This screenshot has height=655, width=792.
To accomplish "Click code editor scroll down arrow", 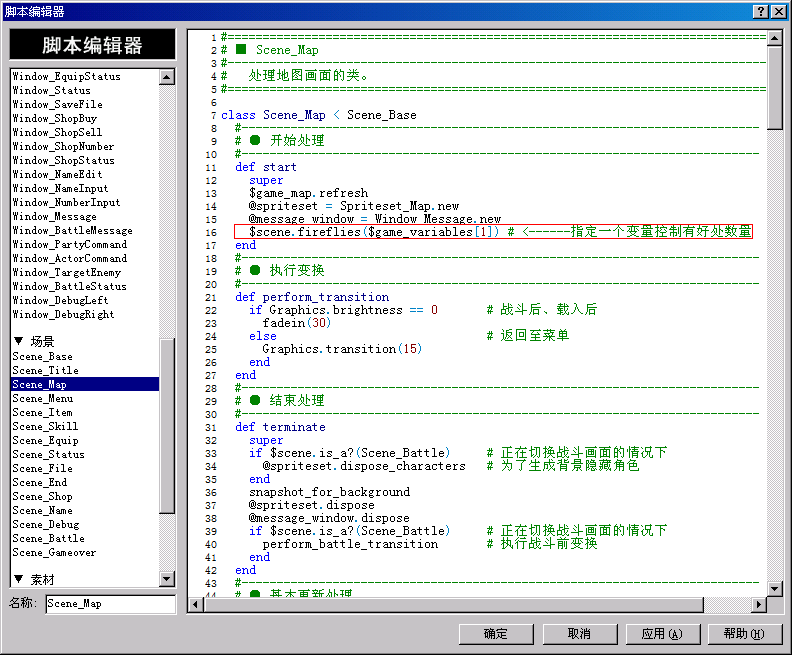I will pyautogui.click(x=775, y=588).
